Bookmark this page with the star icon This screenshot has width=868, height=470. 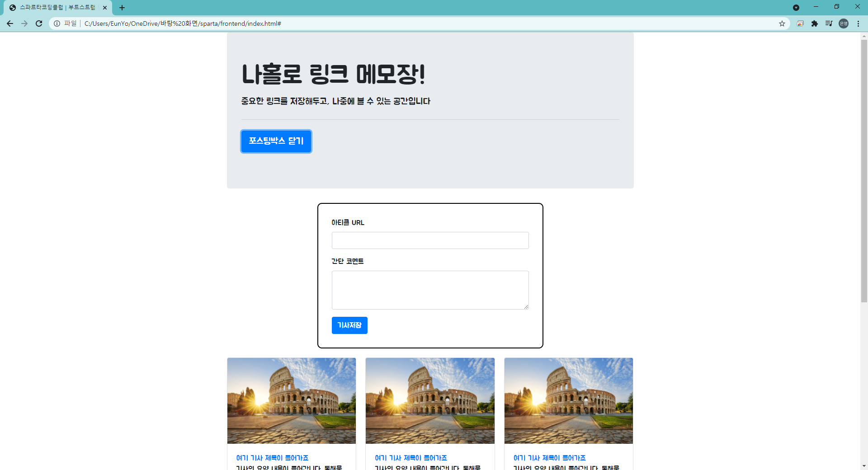(782, 23)
